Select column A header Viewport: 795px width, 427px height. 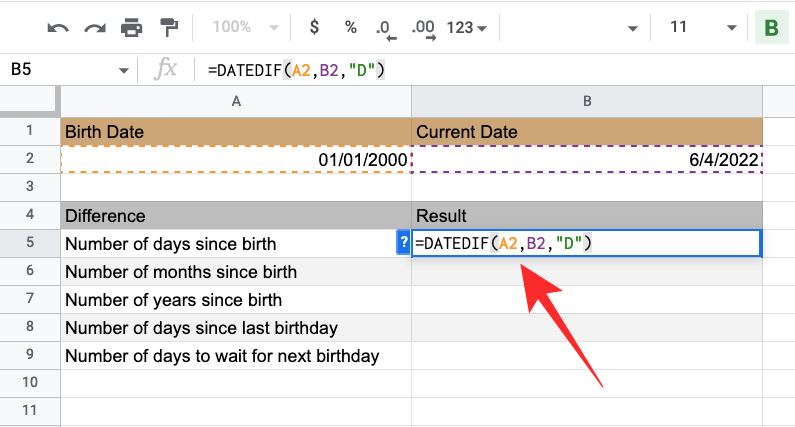(x=236, y=101)
